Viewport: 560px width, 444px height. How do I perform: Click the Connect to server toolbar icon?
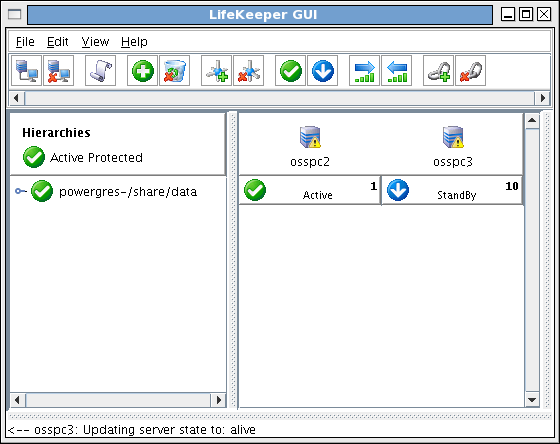26,71
